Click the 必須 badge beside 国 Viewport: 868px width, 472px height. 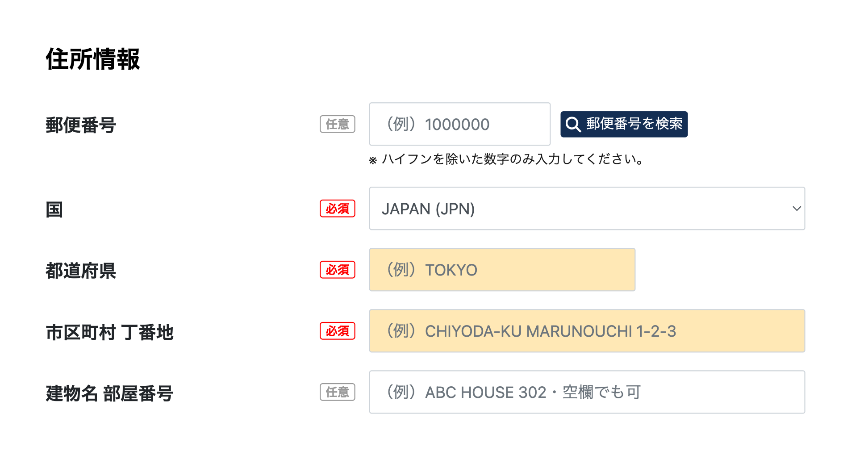[x=338, y=209]
